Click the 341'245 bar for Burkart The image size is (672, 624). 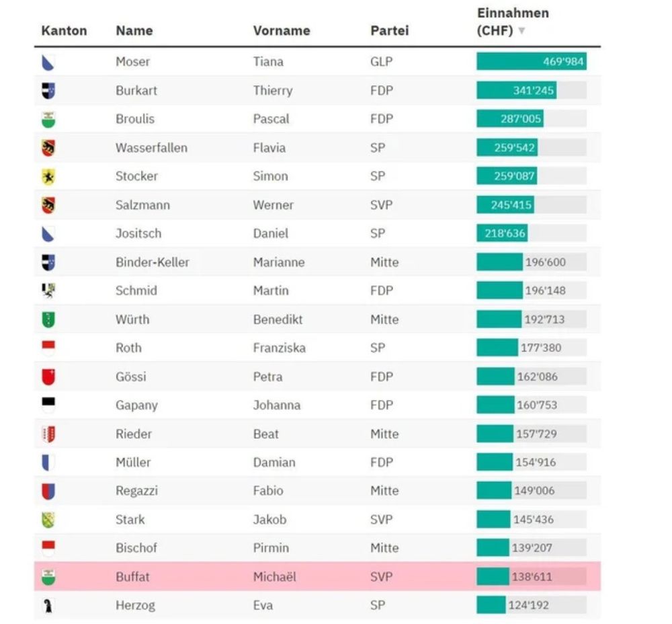point(516,91)
